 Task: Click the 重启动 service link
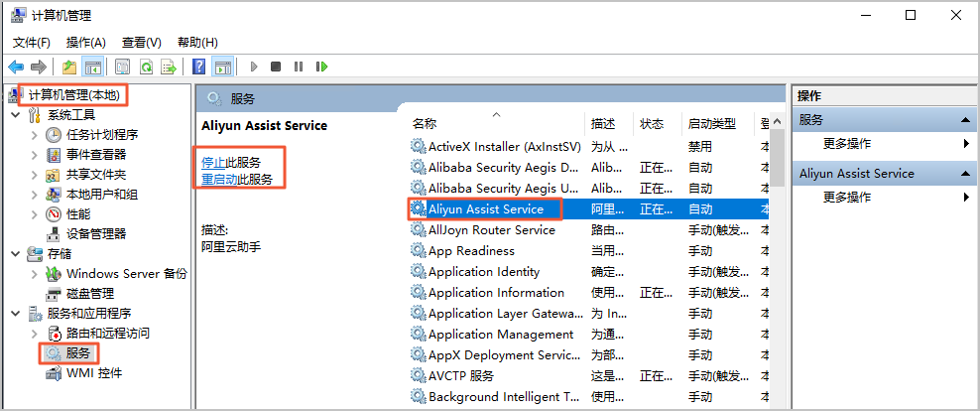click(218, 180)
